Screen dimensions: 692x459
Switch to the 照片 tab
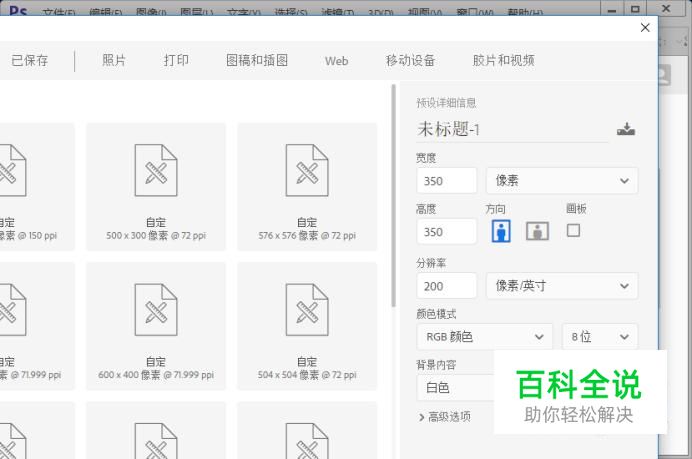114,60
